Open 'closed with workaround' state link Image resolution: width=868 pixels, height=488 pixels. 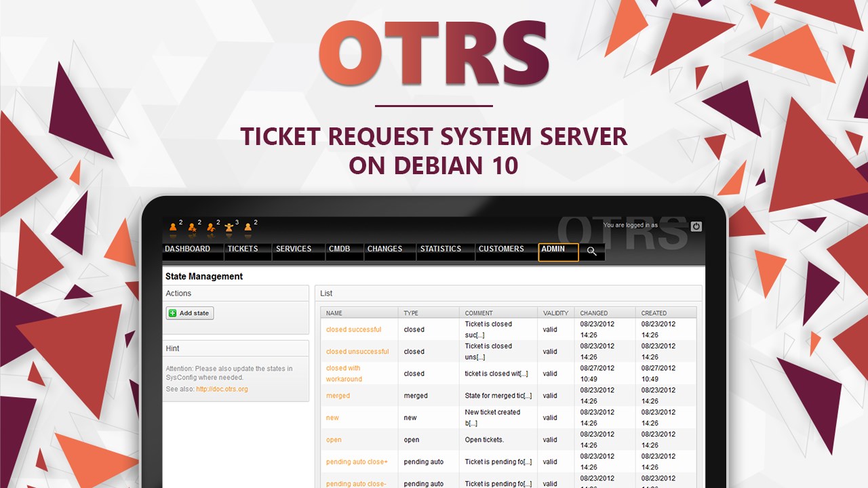pos(344,373)
